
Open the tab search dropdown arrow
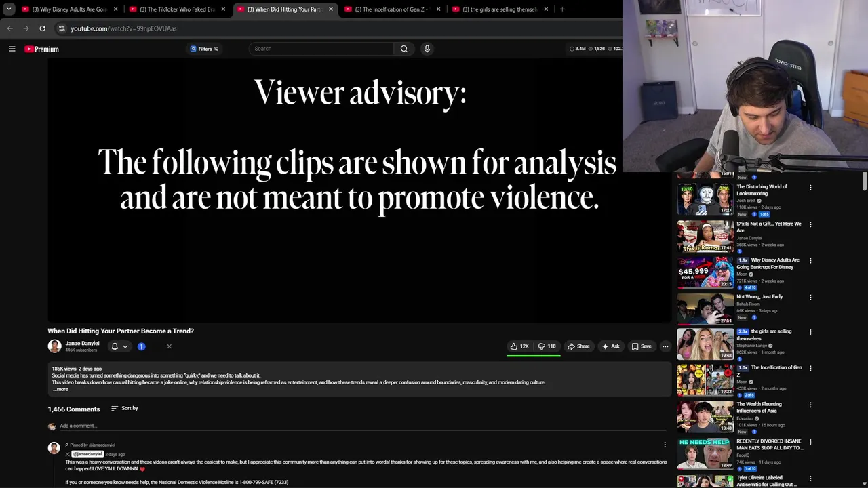point(9,9)
